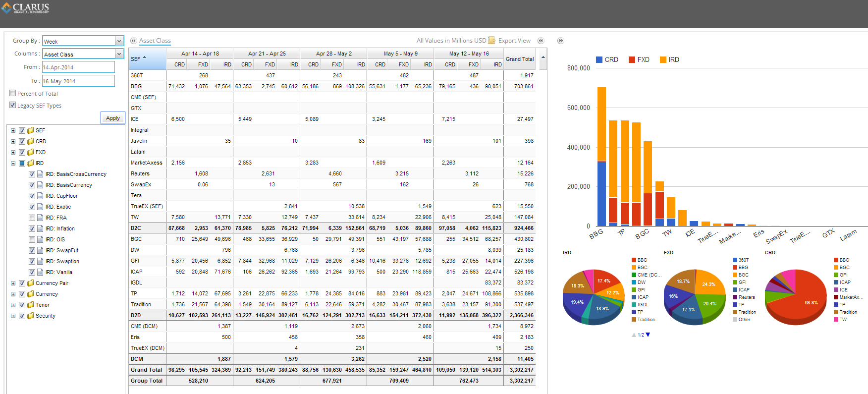Expand the Security tree node
The image size is (868, 394).
pos(13,316)
